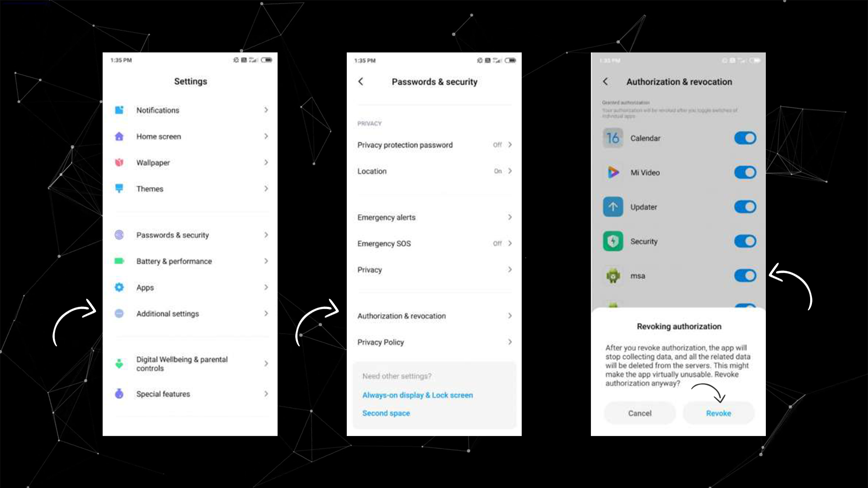Click the Revoke authorization button
This screenshot has width=868, height=488.
(718, 413)
